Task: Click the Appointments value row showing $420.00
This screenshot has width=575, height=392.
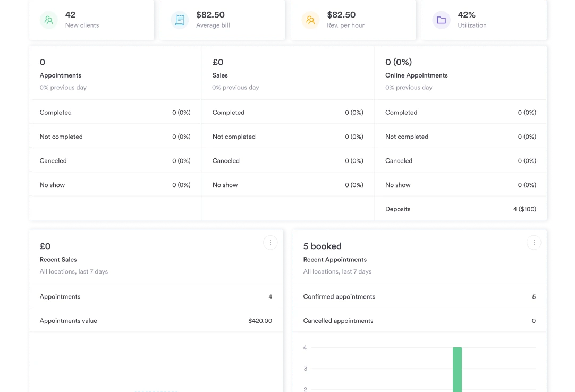Action: pos(156,321)
